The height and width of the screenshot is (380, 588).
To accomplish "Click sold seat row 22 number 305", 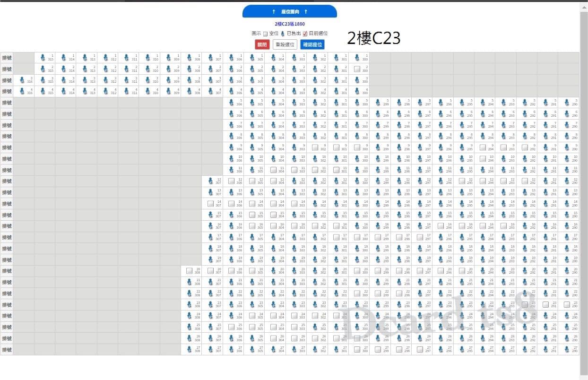I will [252, 294].
